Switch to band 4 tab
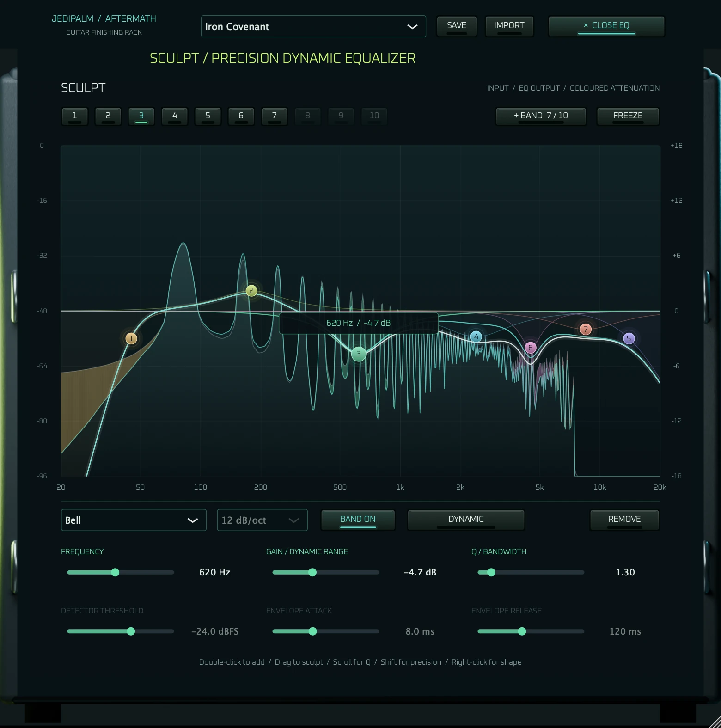Image resolution: width=721 pixels, height=728 pixels. pyautogui.click(x=175, y=116)
